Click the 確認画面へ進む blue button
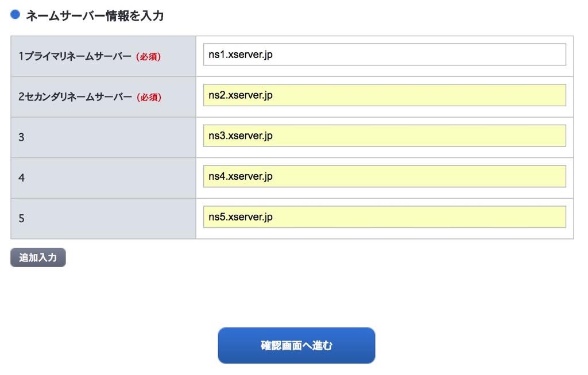588x375 pixels. click(x=296, y=345)
